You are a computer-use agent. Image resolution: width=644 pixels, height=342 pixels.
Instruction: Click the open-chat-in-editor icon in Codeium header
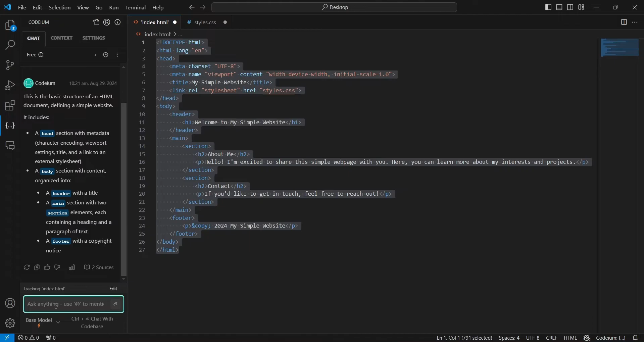pos(96,22)
